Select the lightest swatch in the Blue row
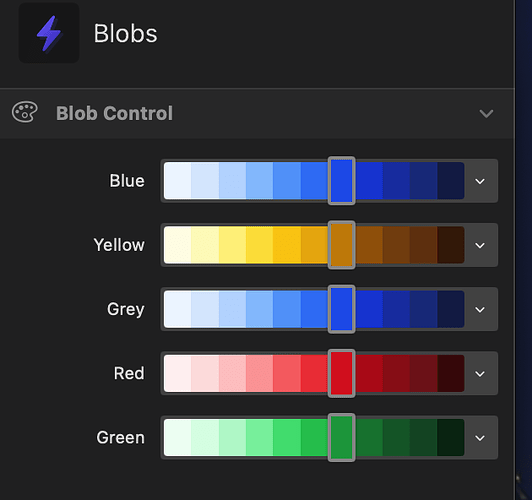 (177, 181)
